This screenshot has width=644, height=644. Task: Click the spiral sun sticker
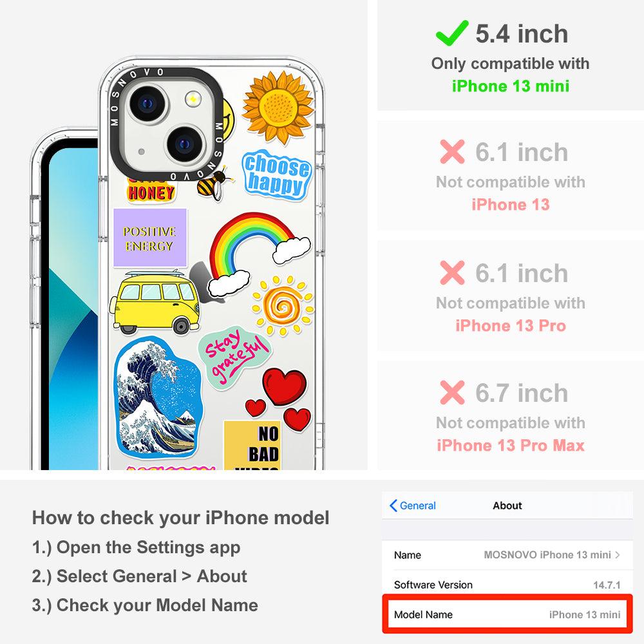(x=283, y=305)
